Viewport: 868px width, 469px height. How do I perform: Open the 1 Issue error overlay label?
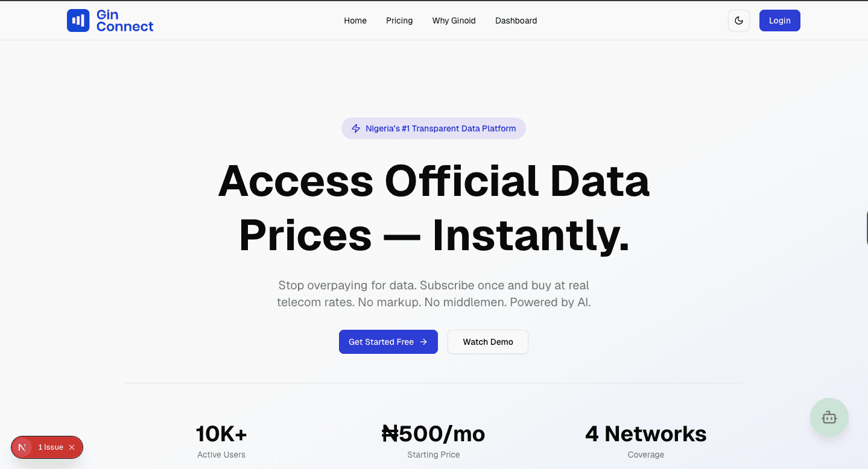click(51, 447)
